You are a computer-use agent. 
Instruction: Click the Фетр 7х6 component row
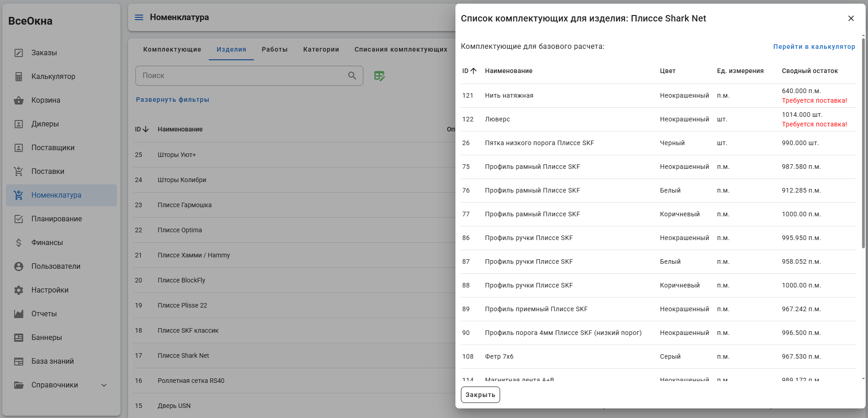658,357
